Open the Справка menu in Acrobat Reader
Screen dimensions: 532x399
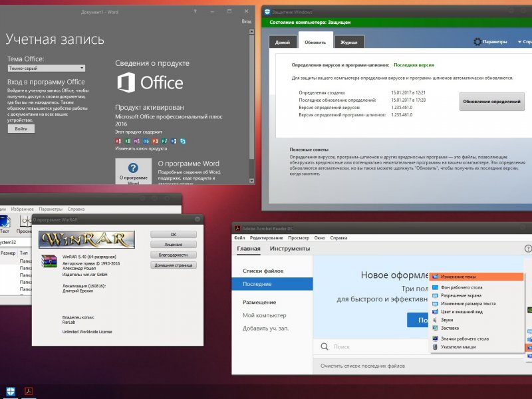(338, 238)
